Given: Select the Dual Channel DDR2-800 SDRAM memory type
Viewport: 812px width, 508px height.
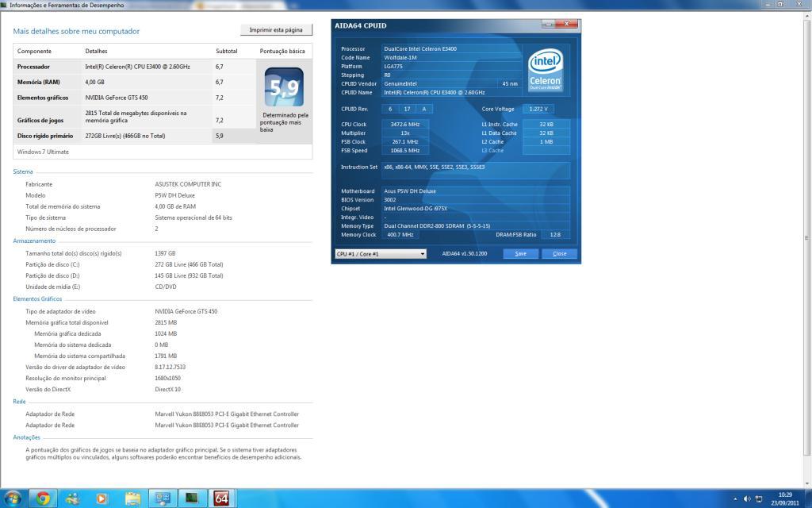Looking at the screenshot, I should coord(476,226).
